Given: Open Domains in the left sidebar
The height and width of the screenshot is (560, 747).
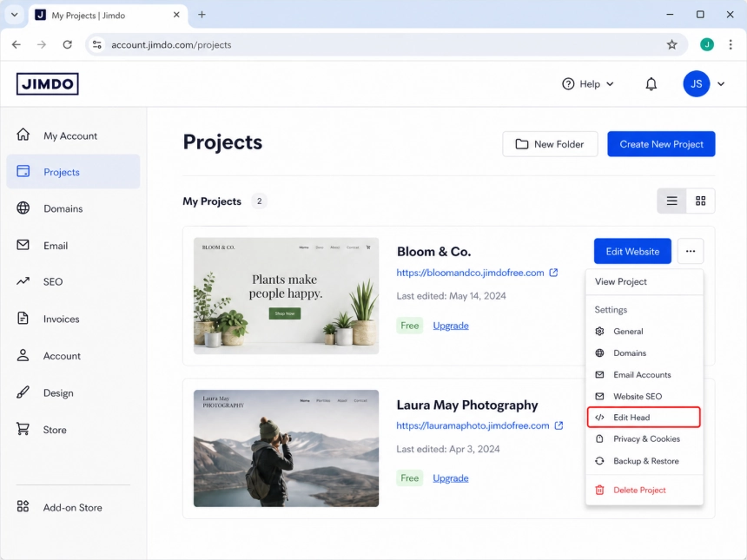Looking at the screenshot, I should [73, 208].
